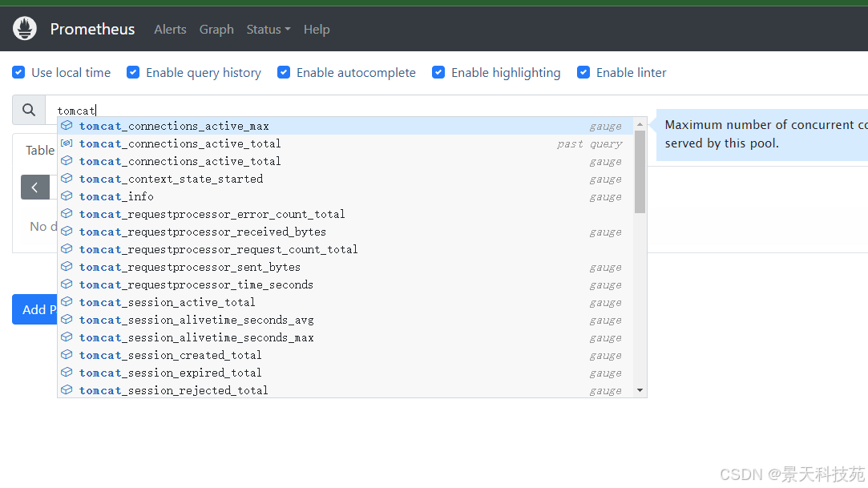Click the left chevron arrow button

[x=35, y=187]
